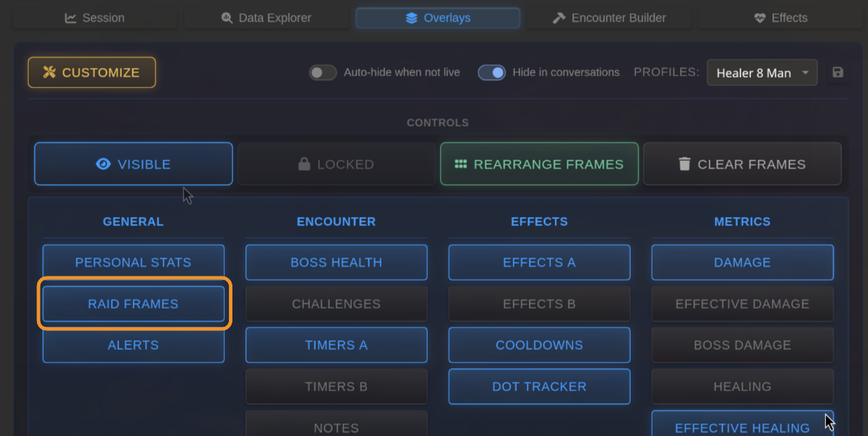Enable the Challenges overlay button

[x=336, y=304]
